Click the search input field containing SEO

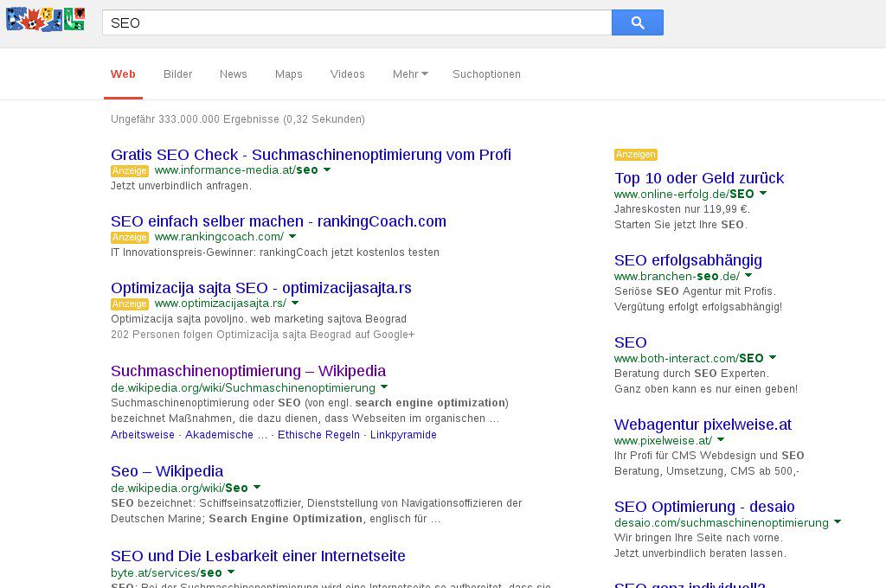coord(356,23)
